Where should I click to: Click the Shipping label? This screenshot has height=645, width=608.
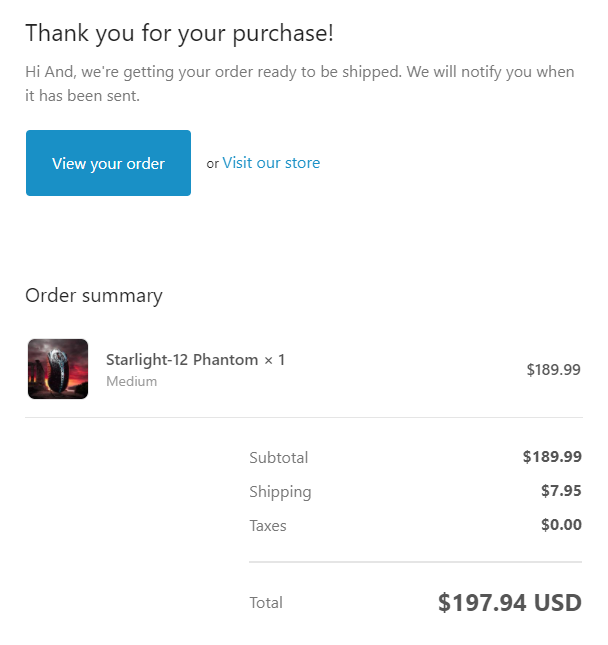pyautogui.click(x=280, y=492)
